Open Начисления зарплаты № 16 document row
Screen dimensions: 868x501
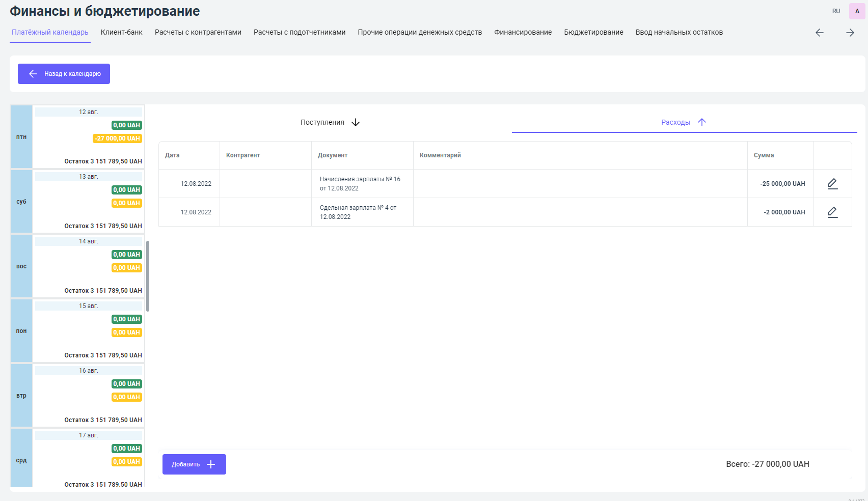(x=360, y=184)
